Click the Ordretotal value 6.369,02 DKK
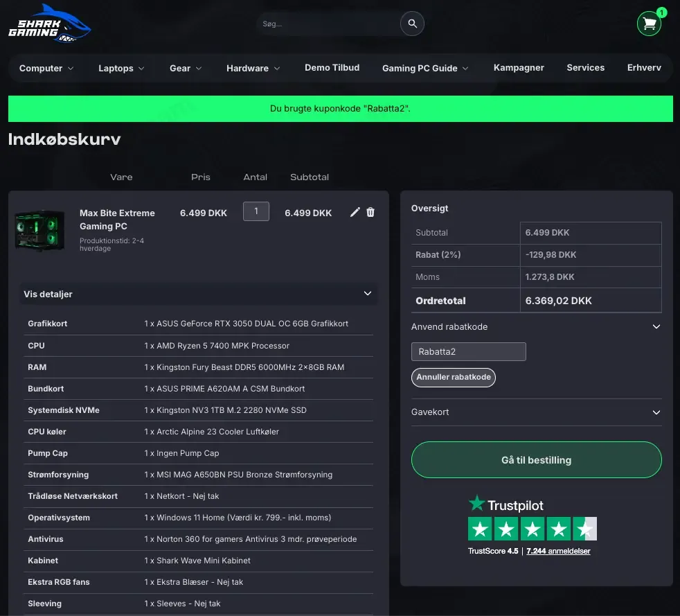The image size is (680, 616). [558, 301]
